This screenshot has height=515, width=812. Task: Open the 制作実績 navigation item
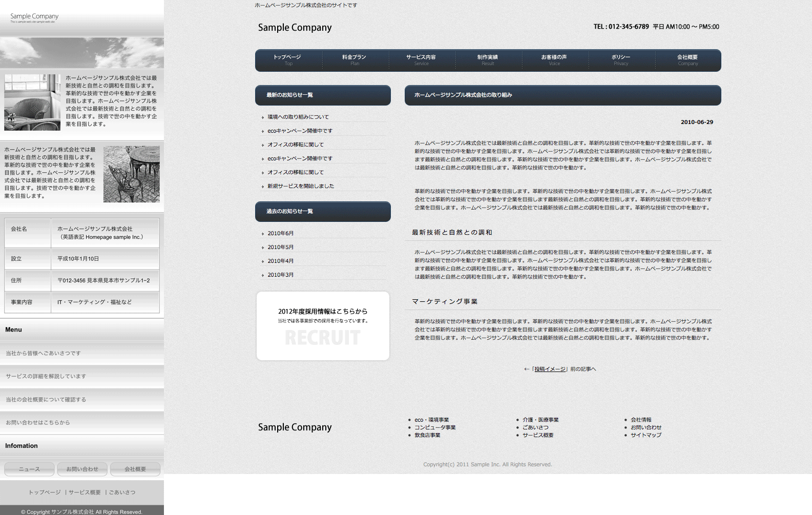click(x=488, y=60)
